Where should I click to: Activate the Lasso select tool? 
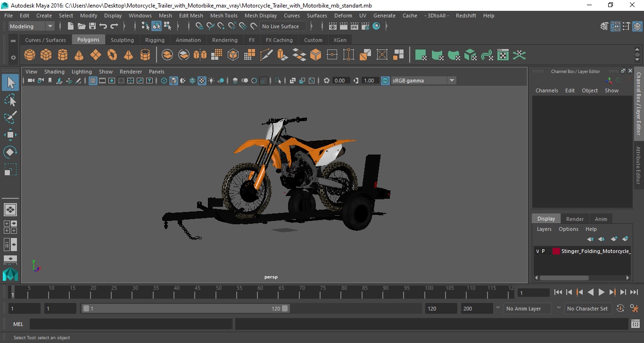click(x=10, y=100)
